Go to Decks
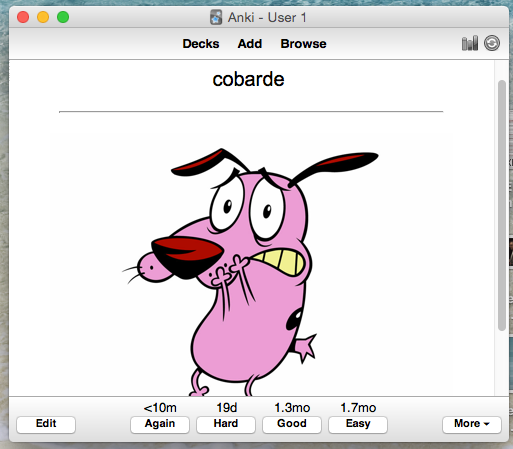The height and width of the screenshot is (449, 513). pyautogui.click(x=201, y=44)
